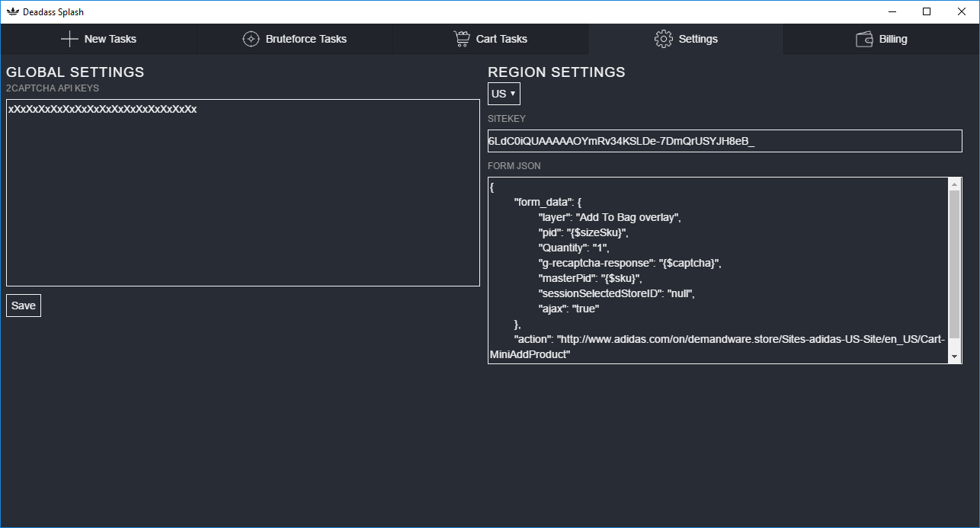
Task: Click the plus icon on New Tasks
Action: click(69, 39)
